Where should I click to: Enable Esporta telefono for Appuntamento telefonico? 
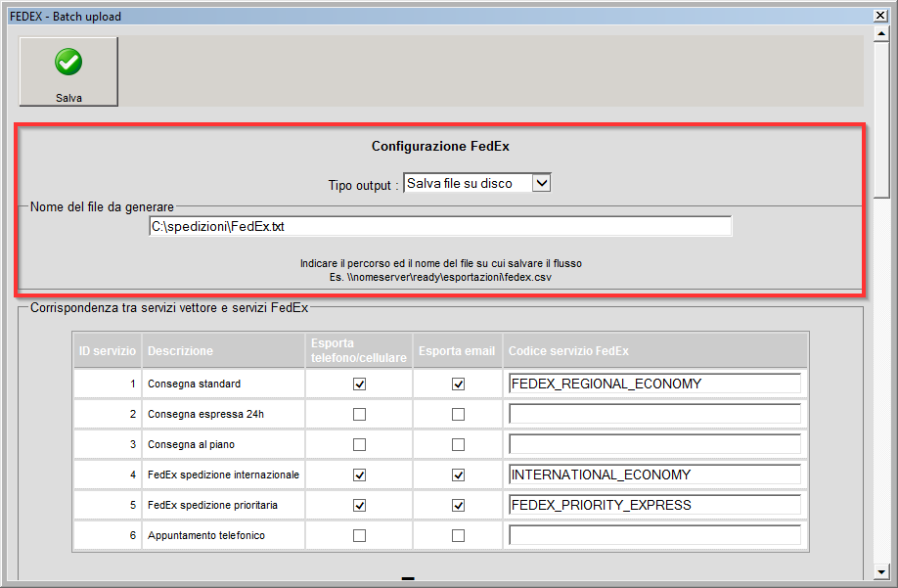click(359, 535)
